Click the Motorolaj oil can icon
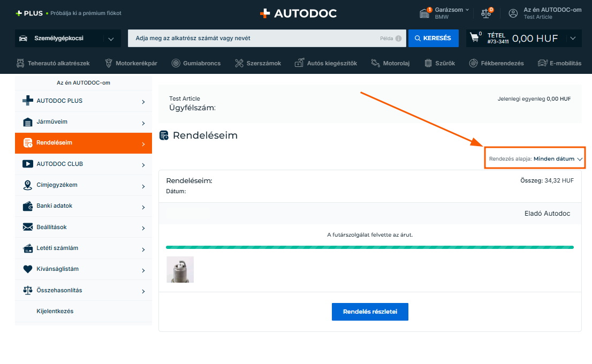 (x=375, y=63)
